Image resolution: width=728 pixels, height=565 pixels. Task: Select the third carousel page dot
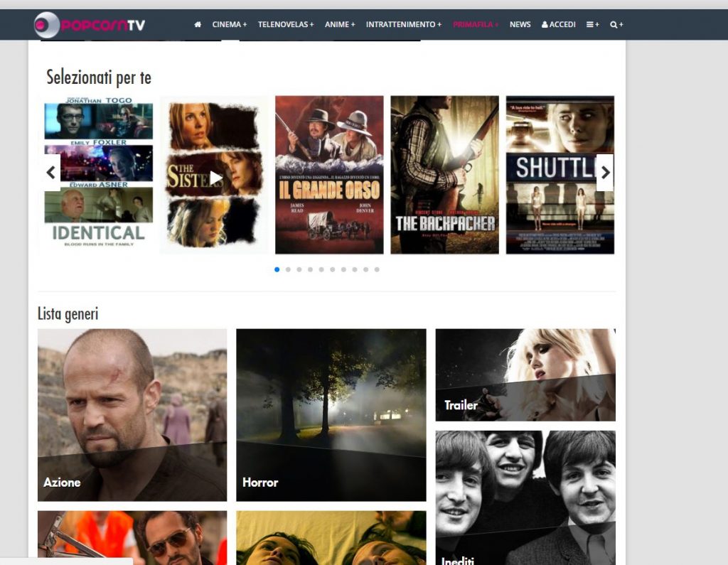[299, 269]
